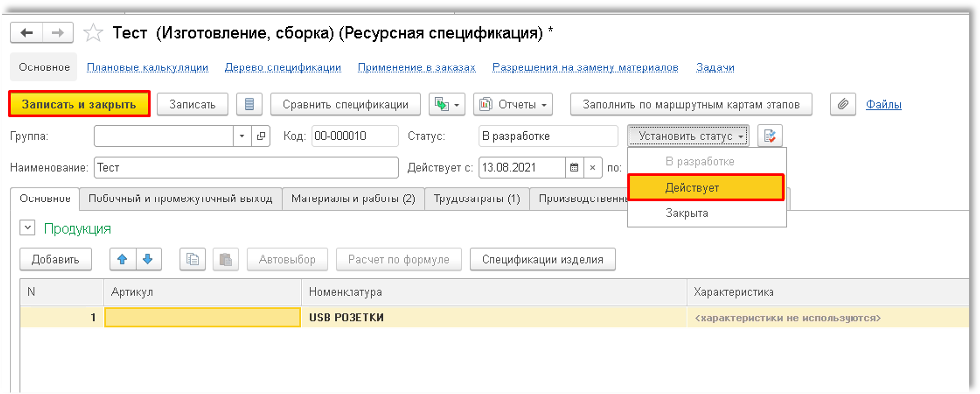Focus the Код field 00-000010
Image resolution: width=980 pixels, height=394 pixels.
[354, 136]
